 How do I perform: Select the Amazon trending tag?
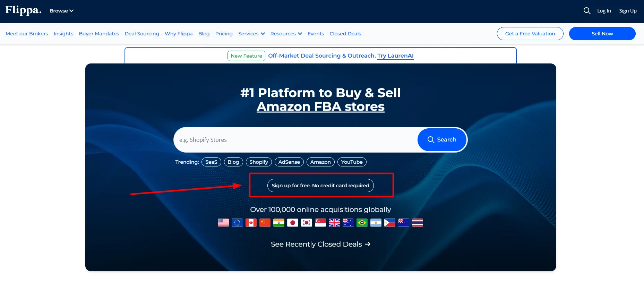click(320, 162)
